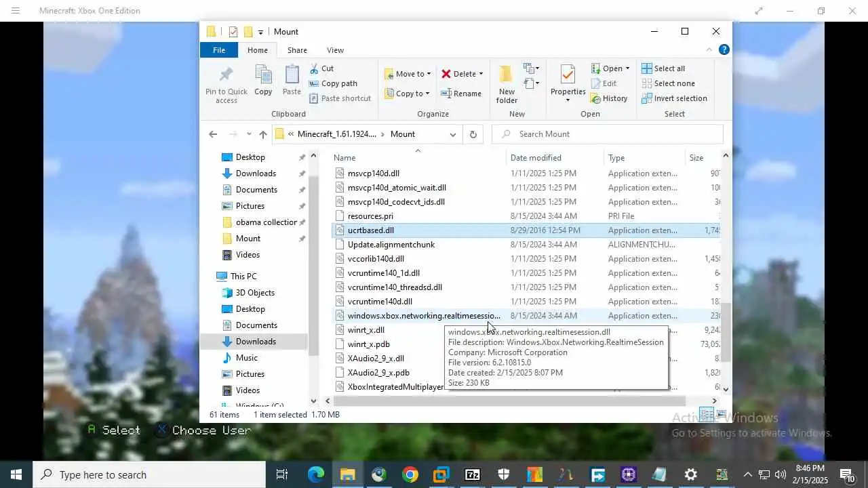This screenshot has width=868, height=488.
Task: Select the Home ribbon tab
Action: (x=258, y=50)
